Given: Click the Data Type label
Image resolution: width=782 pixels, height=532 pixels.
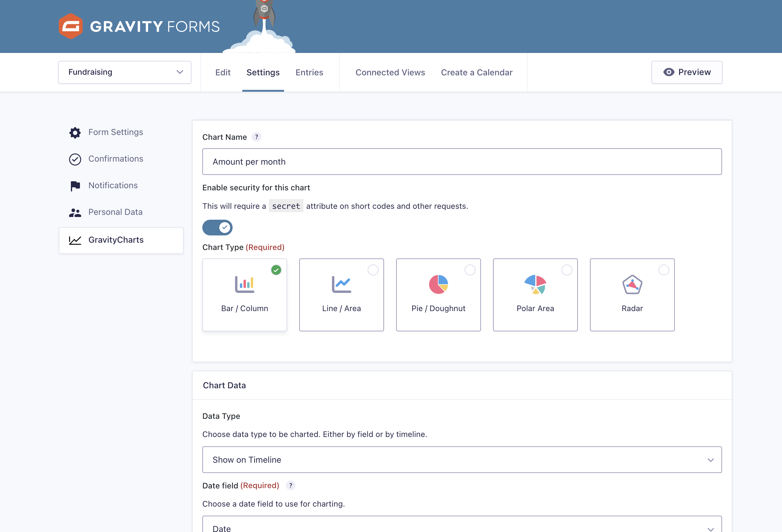Looking at the screenshot, I should pos(221,416).
